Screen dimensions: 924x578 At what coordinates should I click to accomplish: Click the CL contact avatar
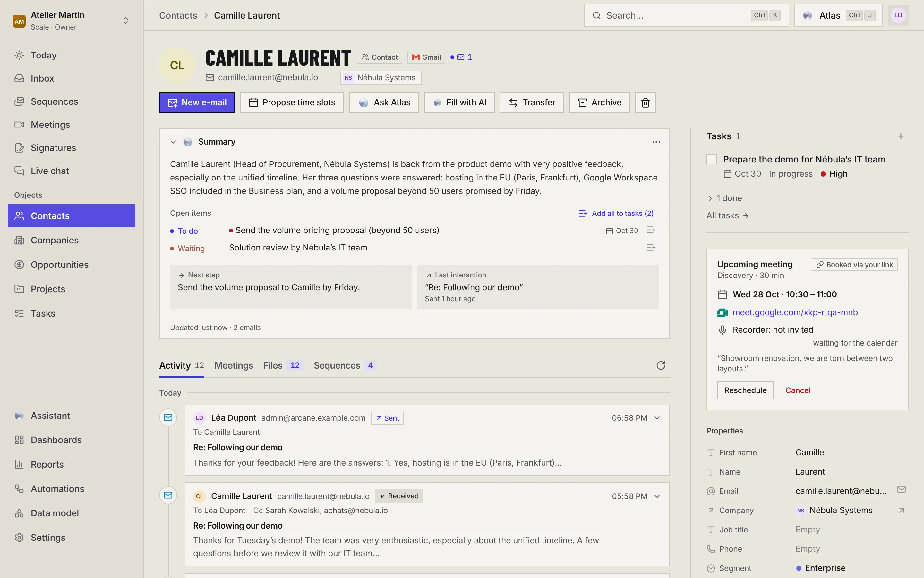pos(177,66)
